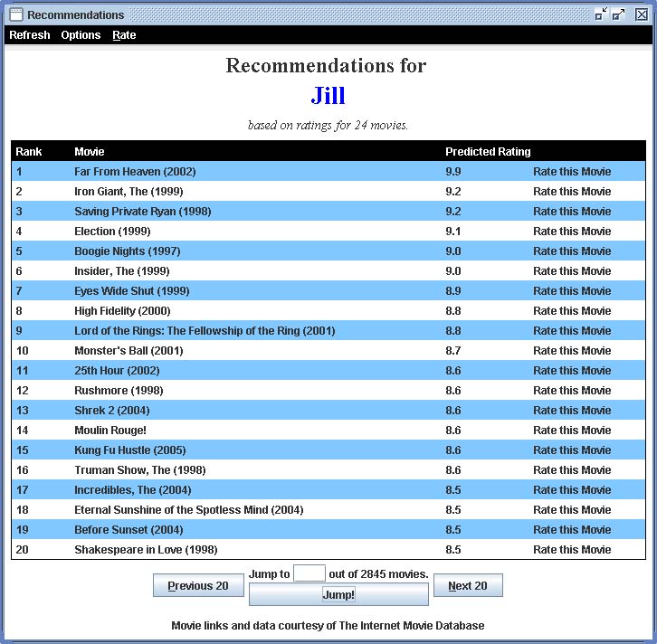Click the Previous 20 button
This screenshot has width=657, height=644.
pyautogui.click(x=198, y=585)
